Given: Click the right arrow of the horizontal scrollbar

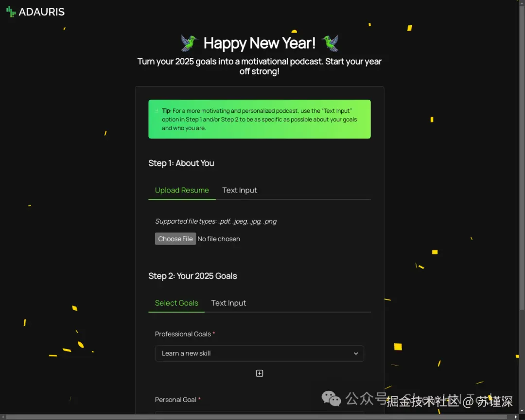Looking at the screenshot, I should tap(516, 417).
